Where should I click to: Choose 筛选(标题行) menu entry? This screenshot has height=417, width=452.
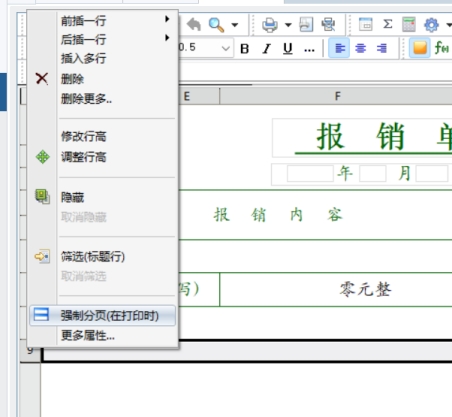(x=102, y=257)
